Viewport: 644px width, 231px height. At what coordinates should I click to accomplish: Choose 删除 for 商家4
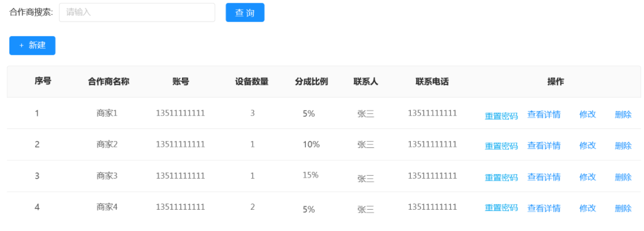point(623,209)
